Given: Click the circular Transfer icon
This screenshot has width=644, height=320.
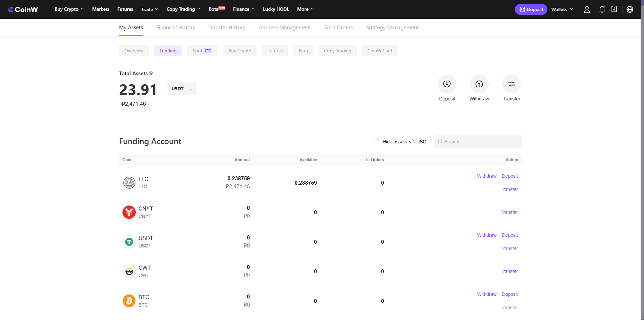Looking at the screenshot, I should point(511,84).
